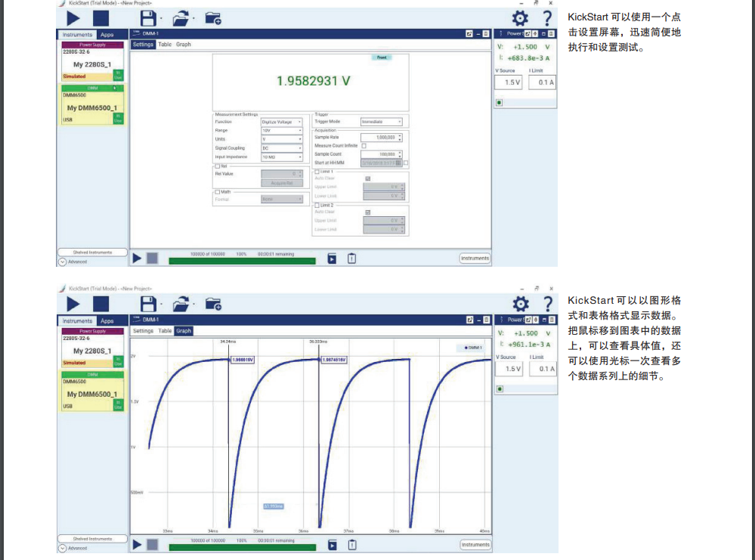Expand the Advanced section in Graph-view window
The height and width of the screenshot is (560, 755).
pos(62,549)
